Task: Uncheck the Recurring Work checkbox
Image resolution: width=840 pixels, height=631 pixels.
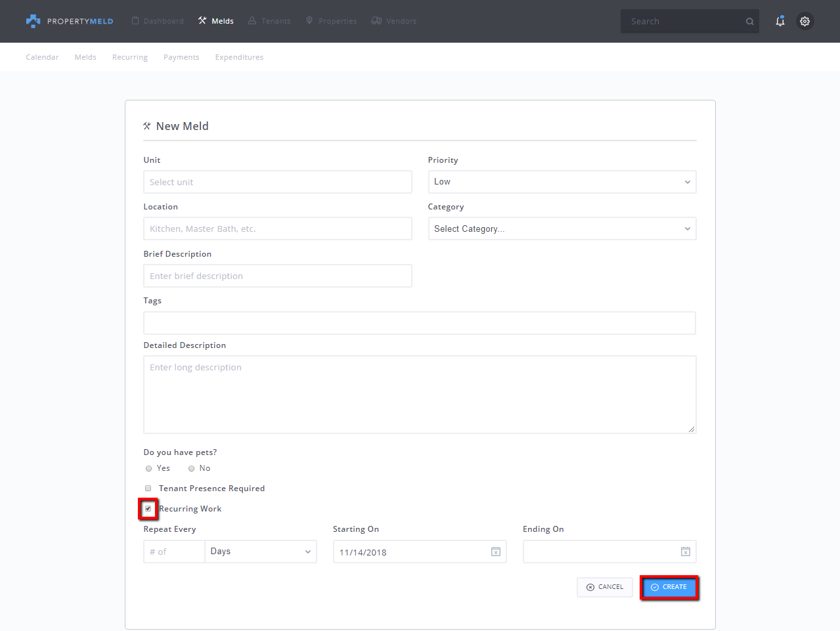Action: pyautogui.click(x=148, y=508)
